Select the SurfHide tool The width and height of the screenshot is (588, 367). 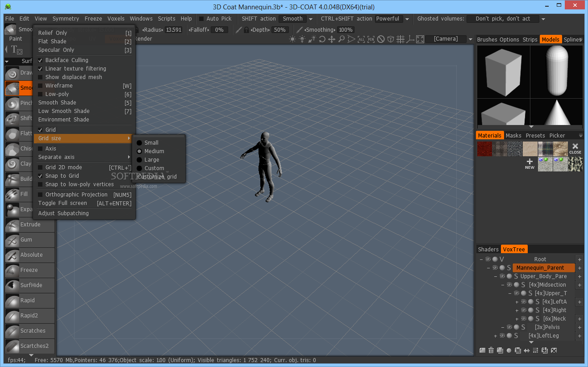30,285
